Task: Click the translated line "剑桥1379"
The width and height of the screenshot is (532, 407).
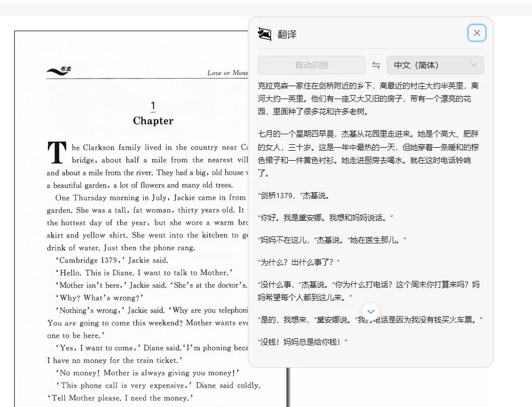Action: tap(294, 195)
